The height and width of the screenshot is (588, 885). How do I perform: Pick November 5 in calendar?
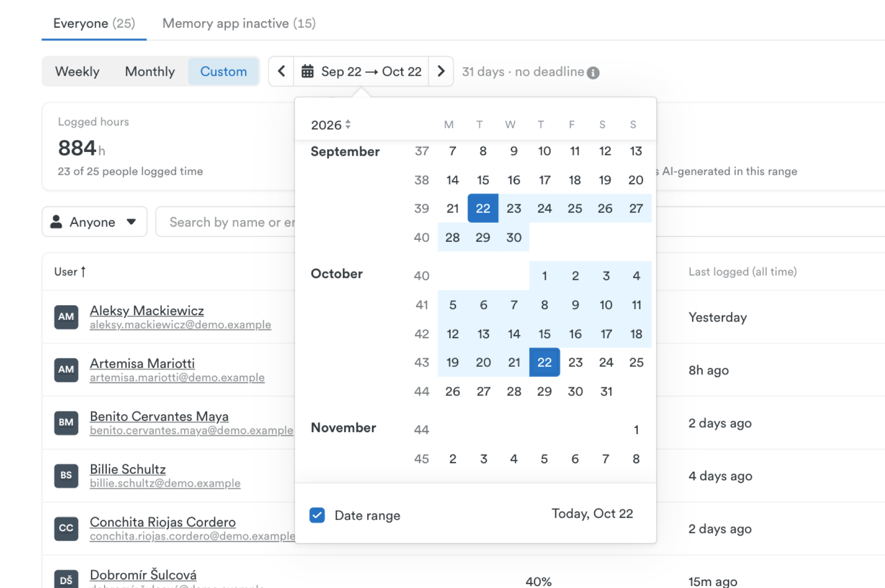(x=545, y=459)
